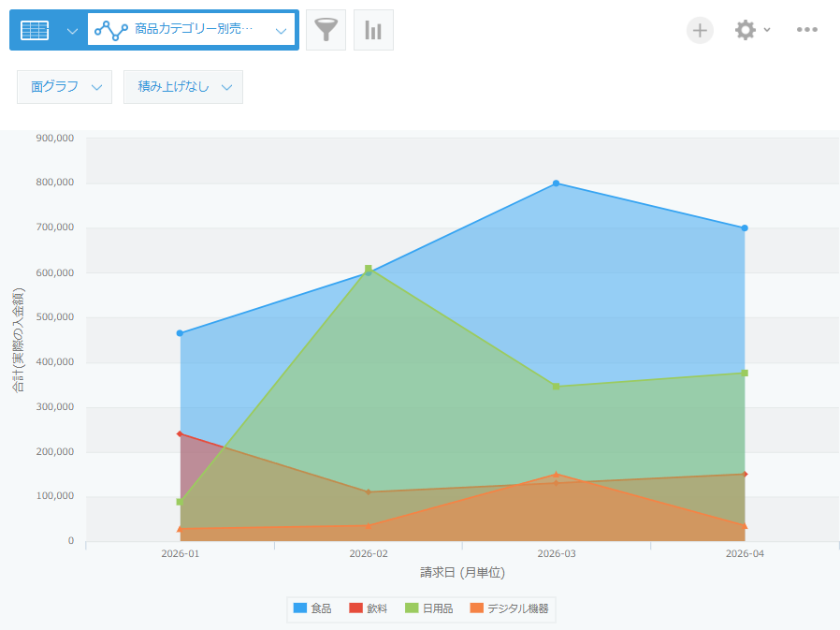Open the filter funnel icon
The image size is (840, 630).
326,30
